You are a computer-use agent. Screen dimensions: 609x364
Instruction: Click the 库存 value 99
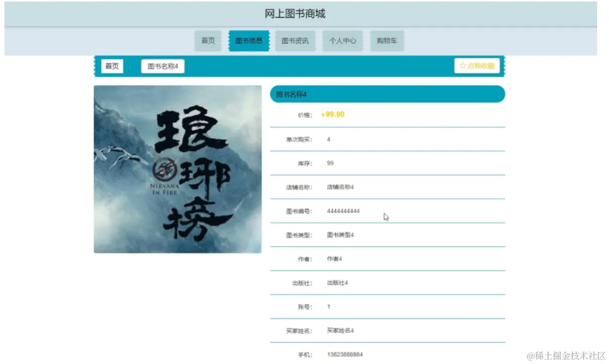(x=330, y=163)
